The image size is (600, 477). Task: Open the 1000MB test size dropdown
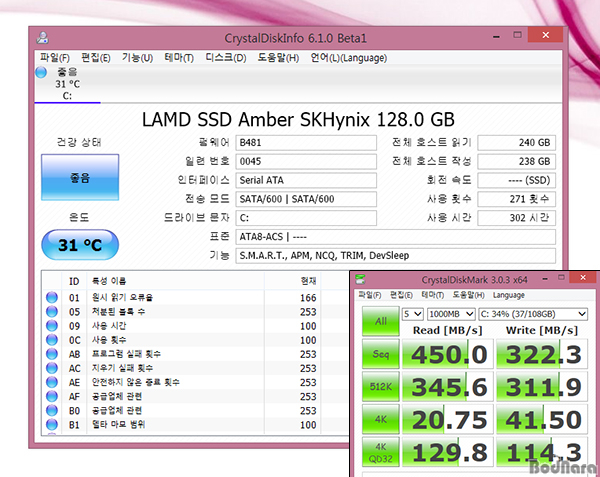pyautogui.click(x=451, y=314)
